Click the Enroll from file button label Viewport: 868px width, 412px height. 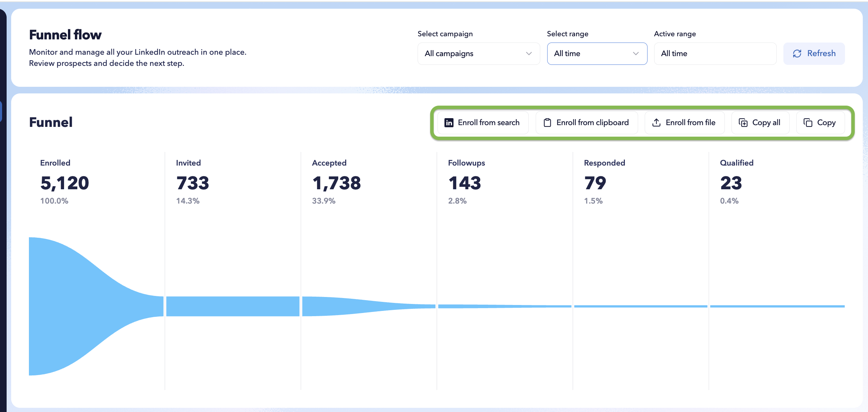[690, 123]
